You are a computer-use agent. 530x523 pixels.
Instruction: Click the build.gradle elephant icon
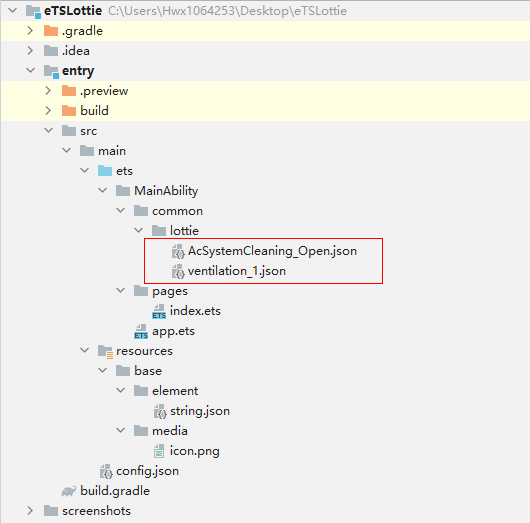pyautogui.click(x=69, y=491)
